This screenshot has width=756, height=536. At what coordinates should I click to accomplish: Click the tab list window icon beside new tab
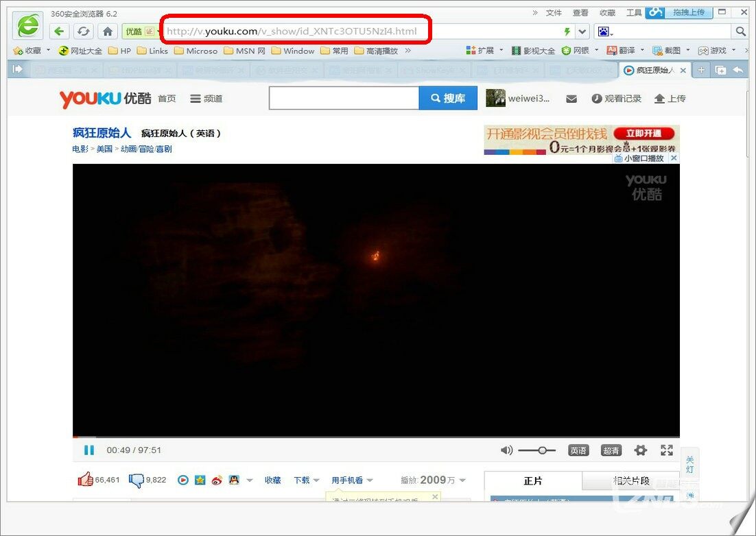(720, 71)
